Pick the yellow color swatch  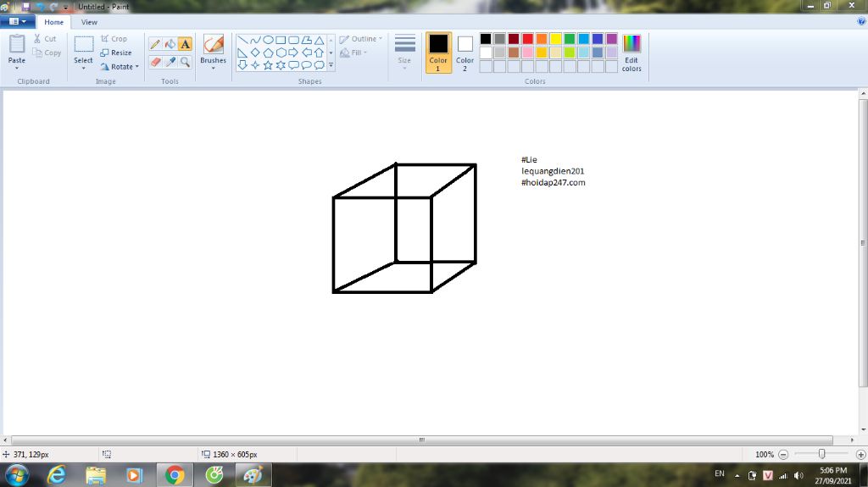point(556,39)
